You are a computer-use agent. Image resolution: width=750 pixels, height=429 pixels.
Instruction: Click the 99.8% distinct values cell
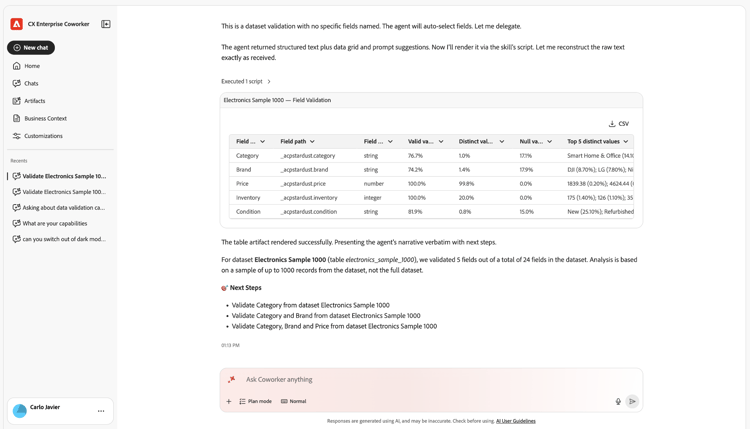tap(466, 184)
